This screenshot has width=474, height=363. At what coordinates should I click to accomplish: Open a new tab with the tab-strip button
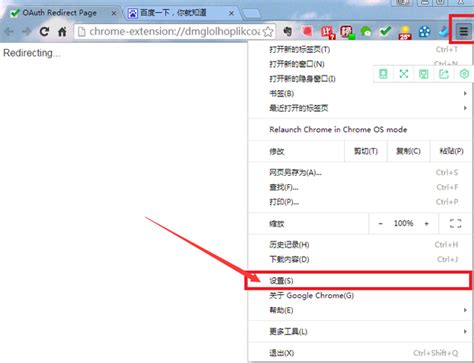tap(252, 14)
